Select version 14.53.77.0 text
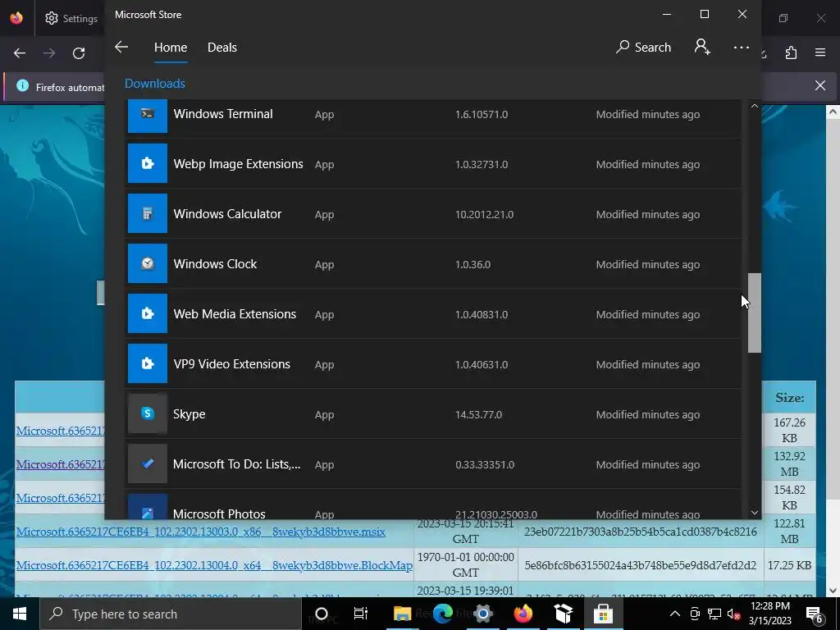 (x=478, y=414)
